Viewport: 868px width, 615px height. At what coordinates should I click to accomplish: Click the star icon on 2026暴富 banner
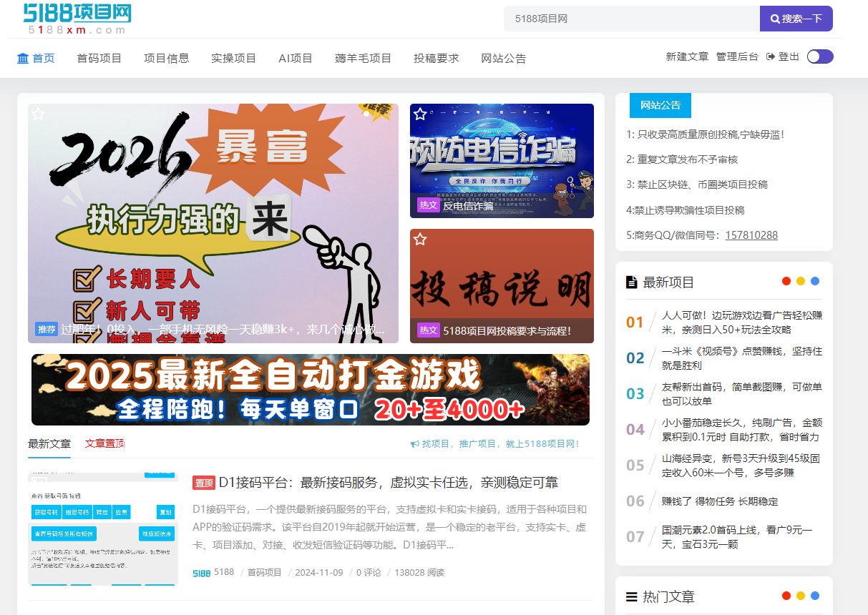(38, 114)
